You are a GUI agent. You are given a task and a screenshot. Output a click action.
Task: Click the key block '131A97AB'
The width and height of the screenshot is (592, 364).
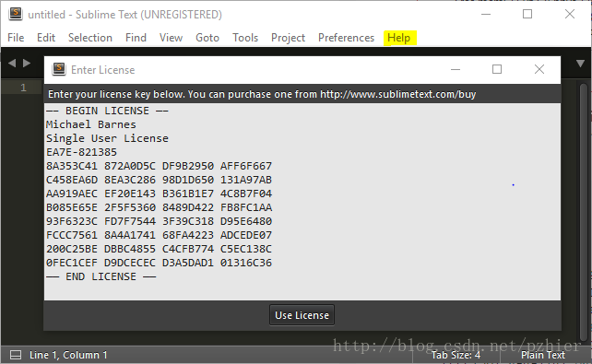click(x=246, y=180)
